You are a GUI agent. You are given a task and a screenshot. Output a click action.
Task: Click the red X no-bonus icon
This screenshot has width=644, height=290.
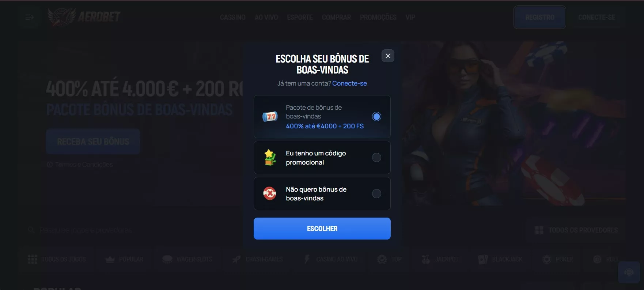point(270,193)
